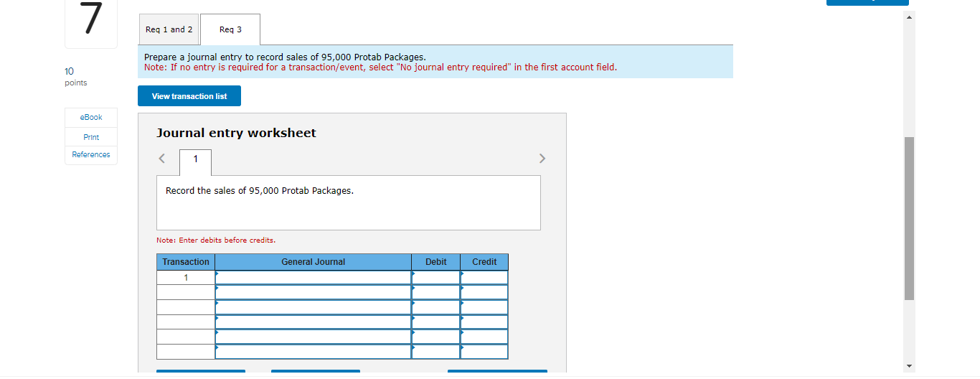Click the page scrollbar down arrow
Viewport: 980px width, 379px height.
click(910, 366)
